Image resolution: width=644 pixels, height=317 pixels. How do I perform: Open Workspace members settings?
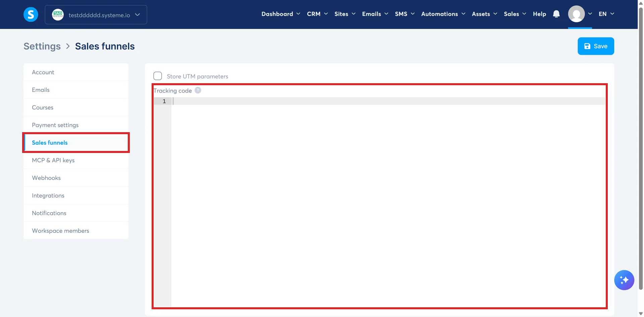[x=76, y=231]
